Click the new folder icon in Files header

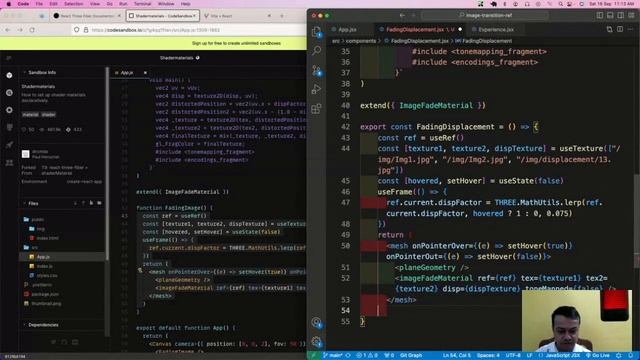tap(99, 203)
